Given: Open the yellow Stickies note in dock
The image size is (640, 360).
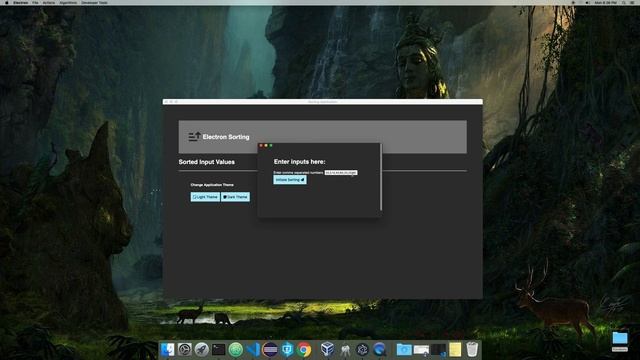Looking at the screenshot, I should [455, 349].
